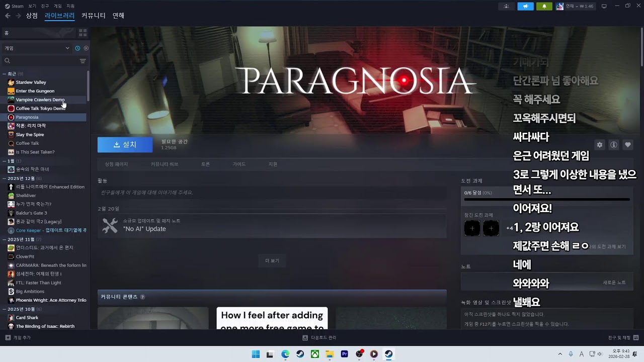Screen dimensions: 644x362
Task: Click the main page vertical scrollbar
Action: coord(642,46)
